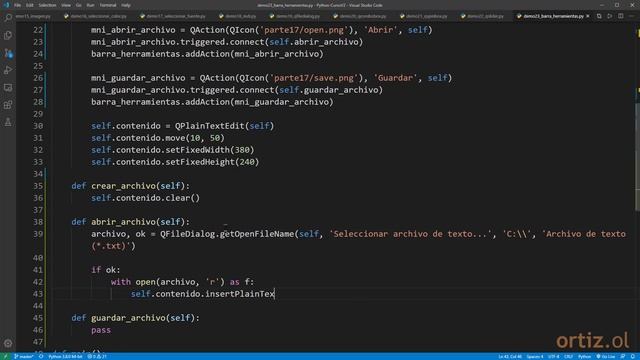Viewport: 640px width, 360px height.
Task: Open Selection menu
Action: click(47, 5)
